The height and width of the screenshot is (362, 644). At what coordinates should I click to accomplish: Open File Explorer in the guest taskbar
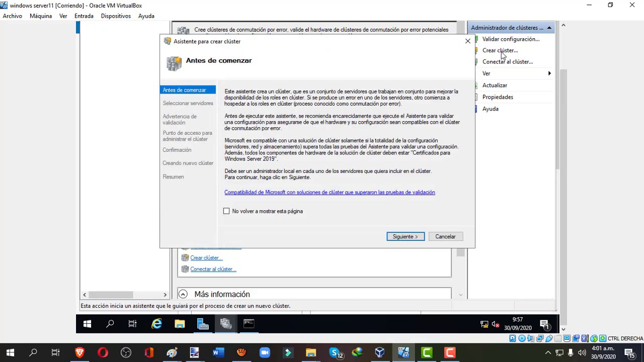click(180, 324)
